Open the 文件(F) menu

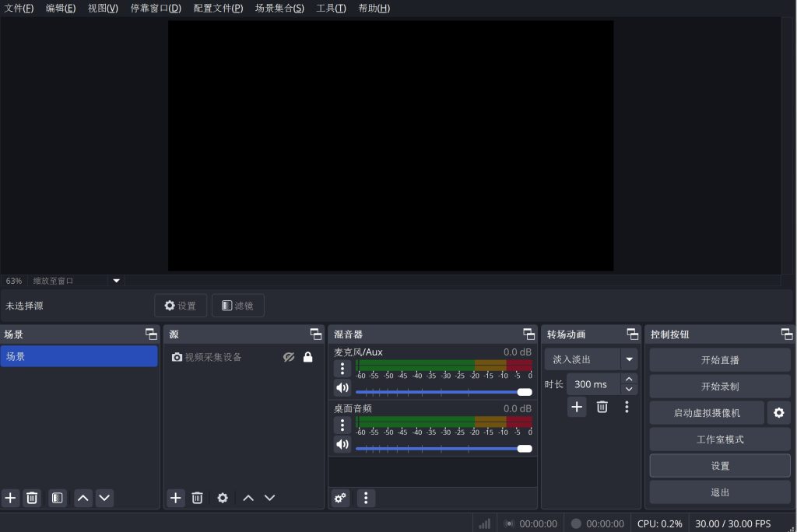(x=19, y=8)
